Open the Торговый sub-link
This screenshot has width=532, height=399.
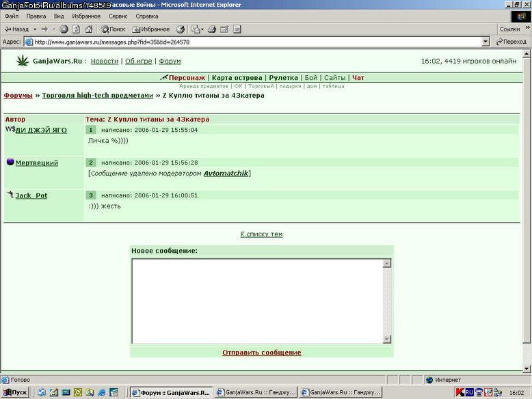261,86
